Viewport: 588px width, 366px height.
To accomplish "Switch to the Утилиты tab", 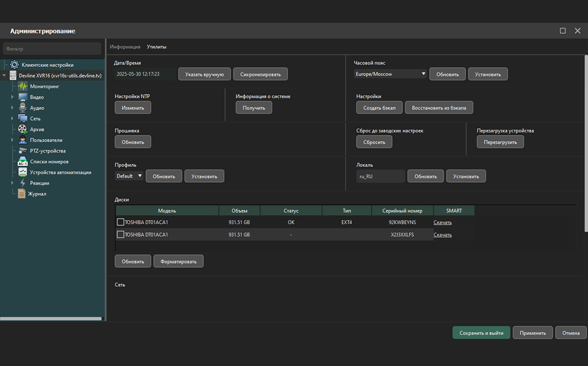I will (157, 47).
